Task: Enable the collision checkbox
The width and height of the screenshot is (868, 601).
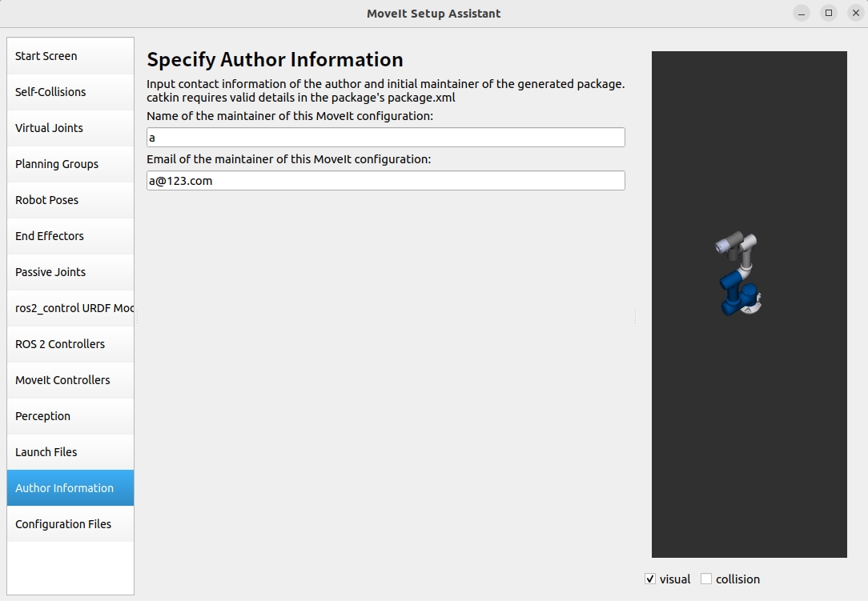Action: [706, 579]
